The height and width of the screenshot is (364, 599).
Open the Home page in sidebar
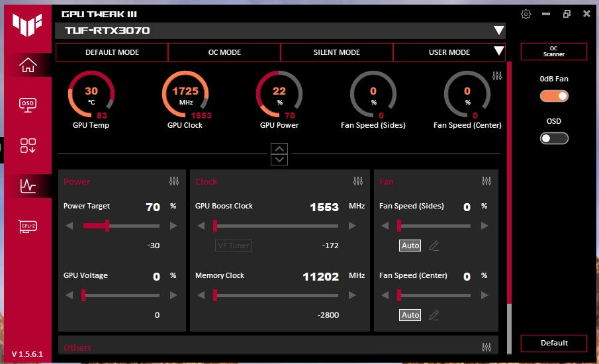pyautogui.click(x=28, y=65)
